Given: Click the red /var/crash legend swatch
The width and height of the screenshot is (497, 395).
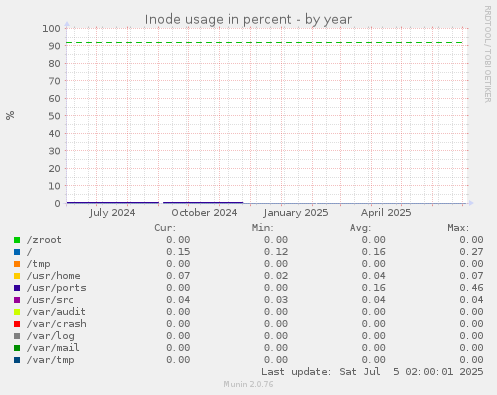Looking at the screenshot, I should (x=17, y=324).
